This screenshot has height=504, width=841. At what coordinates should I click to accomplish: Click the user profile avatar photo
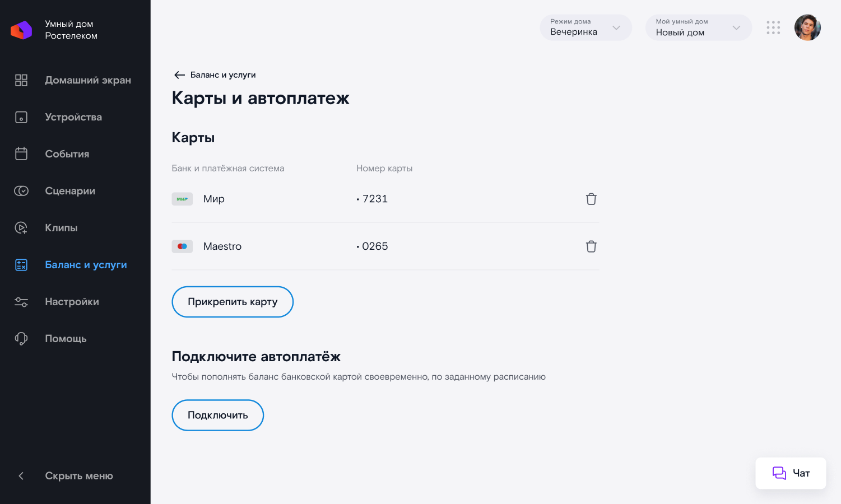807,27
